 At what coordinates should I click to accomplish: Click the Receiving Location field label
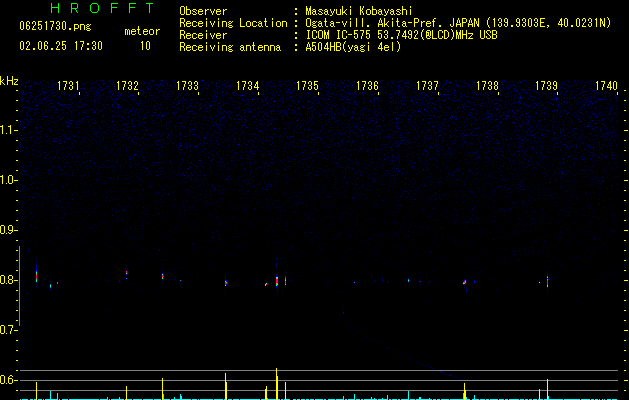pyautogui.click(x=233, y=23)
